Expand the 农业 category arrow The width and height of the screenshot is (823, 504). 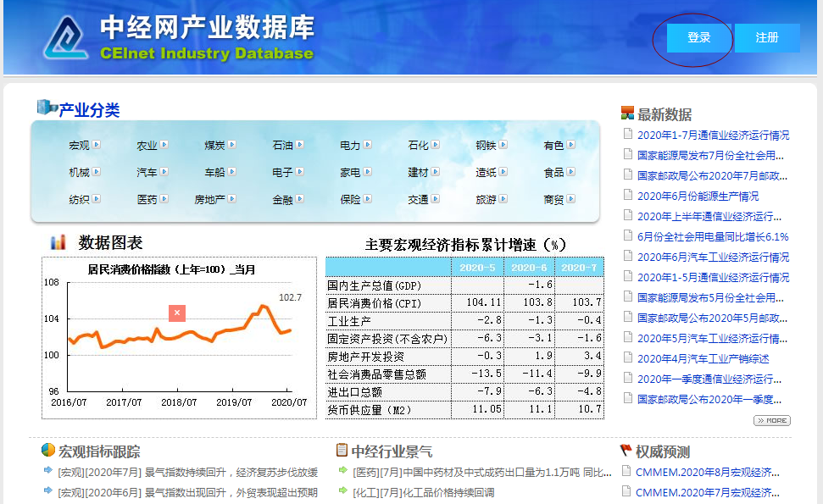click(x=164, y=145)
